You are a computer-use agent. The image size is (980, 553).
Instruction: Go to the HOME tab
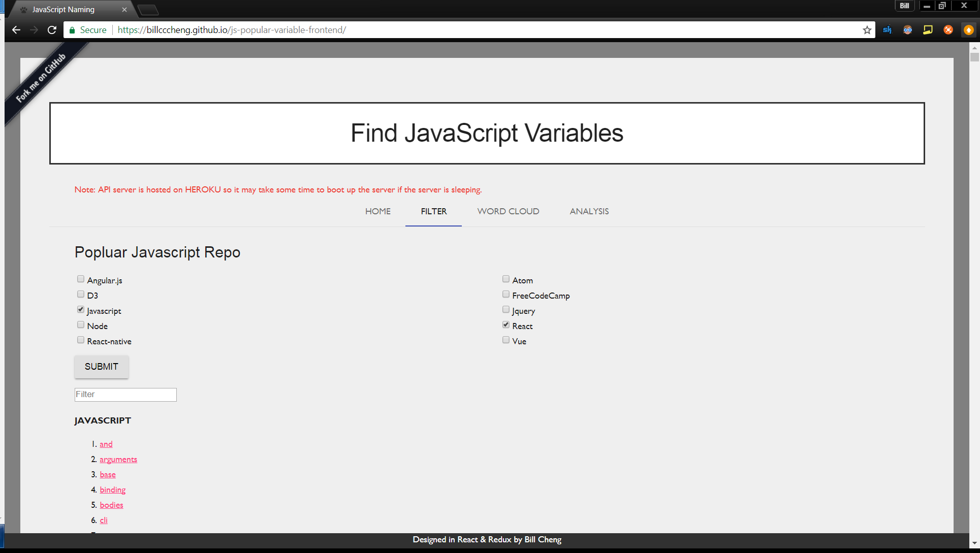[377, 211]
